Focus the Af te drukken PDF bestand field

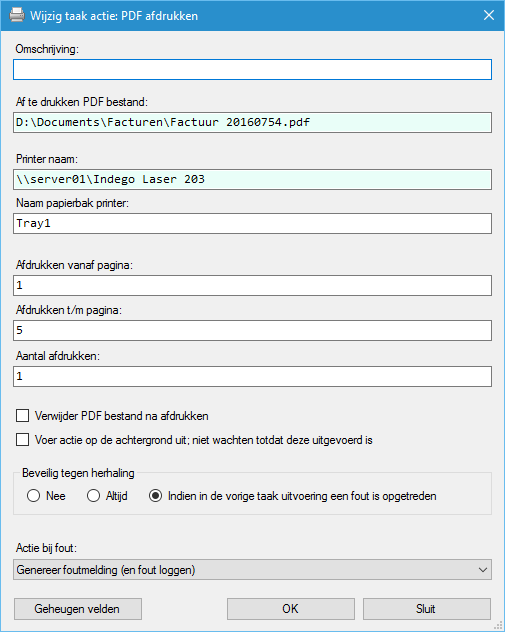tap(252, 123)
